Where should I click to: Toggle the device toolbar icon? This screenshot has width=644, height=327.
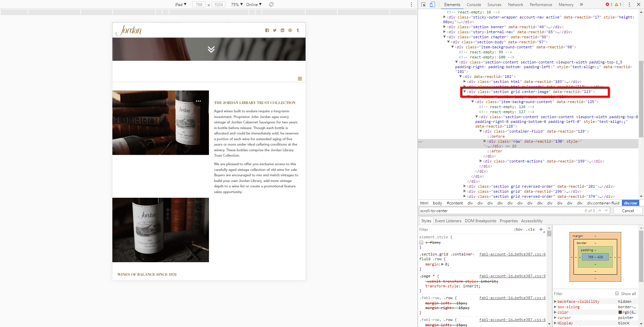pos(432,5)
